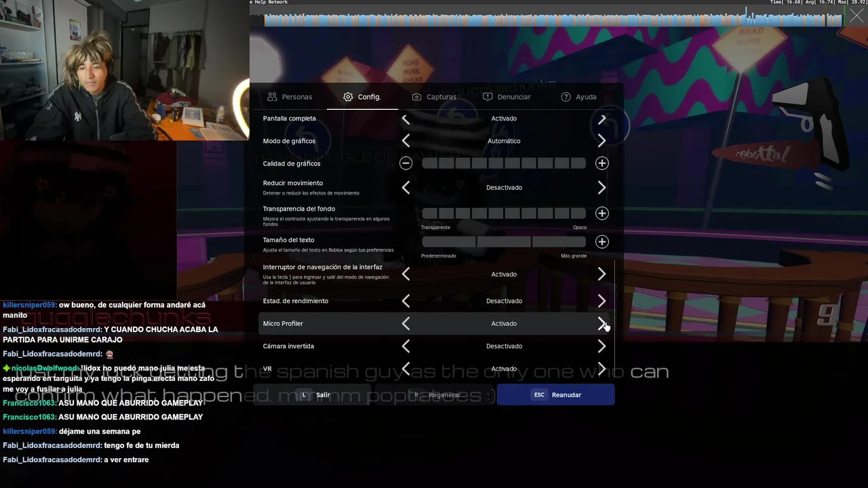Open the Capturas tab
Screen dimensions: 868x488
tap(434, 97)
